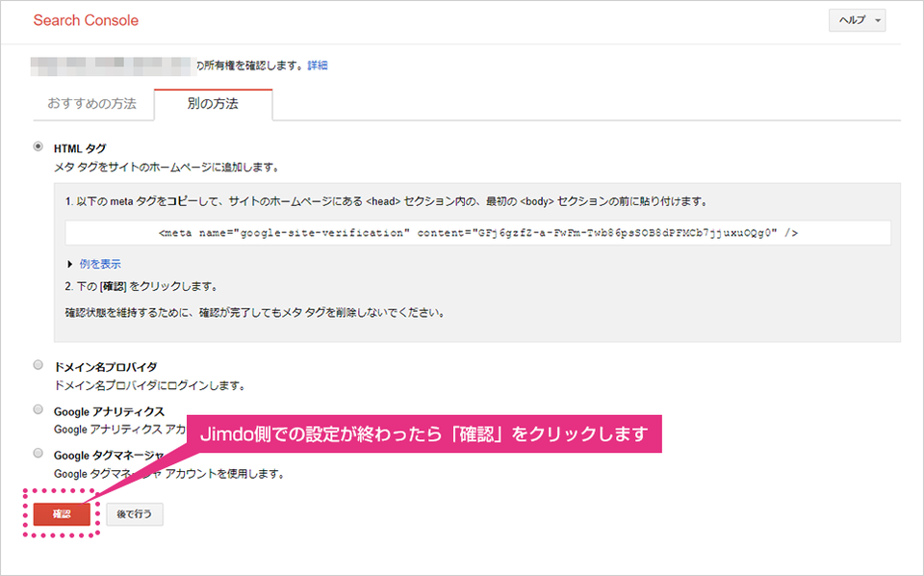
Task: Click the ドメイン名プロバイダ heading label
Action: 106,367
